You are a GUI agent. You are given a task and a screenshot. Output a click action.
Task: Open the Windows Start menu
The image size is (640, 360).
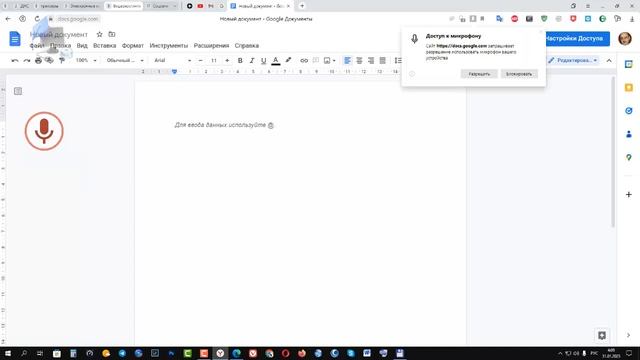click(x=8, y=353)
